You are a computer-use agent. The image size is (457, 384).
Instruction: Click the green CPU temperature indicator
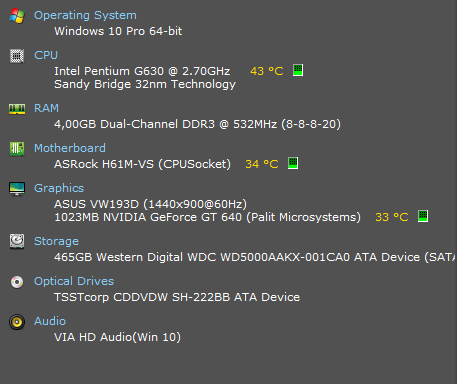pos(298,70)
